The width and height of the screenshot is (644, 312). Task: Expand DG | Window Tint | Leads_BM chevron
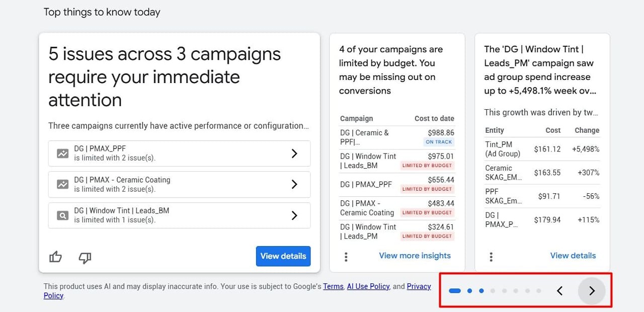[295, 215]
